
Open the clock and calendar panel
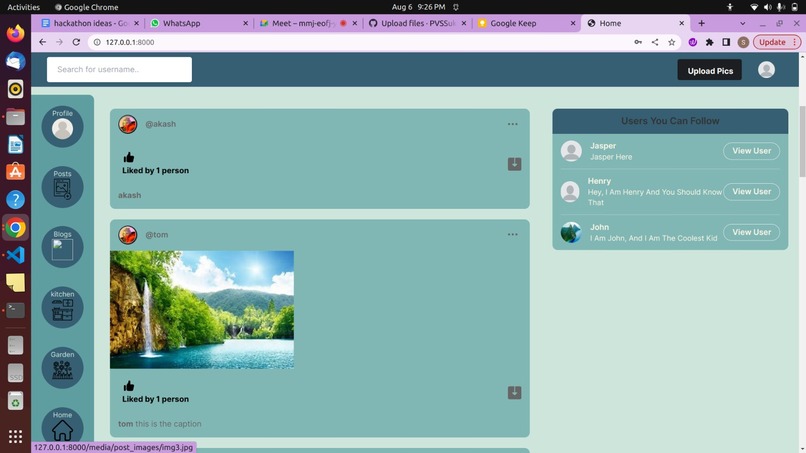[x=418, y=7]
